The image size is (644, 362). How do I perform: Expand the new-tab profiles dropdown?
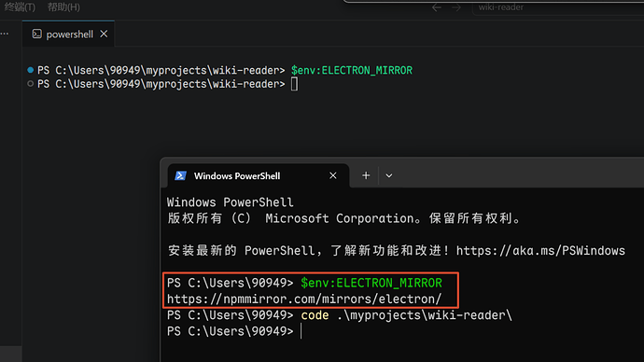tap(389, 175)
